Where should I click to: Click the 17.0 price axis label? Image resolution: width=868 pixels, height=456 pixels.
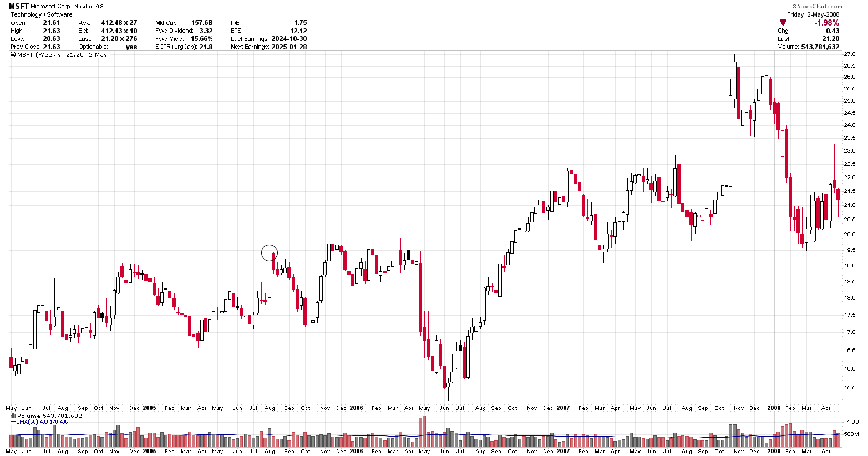point(850,332)
